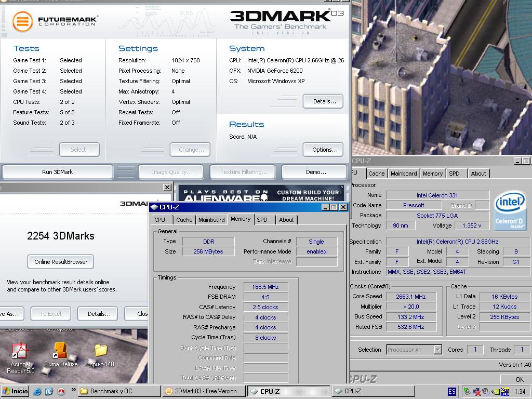Switch to the Mainboard tab in front CPU-Z window
The width and height of the screenshot is (532, 399).
tap(211, 220)
